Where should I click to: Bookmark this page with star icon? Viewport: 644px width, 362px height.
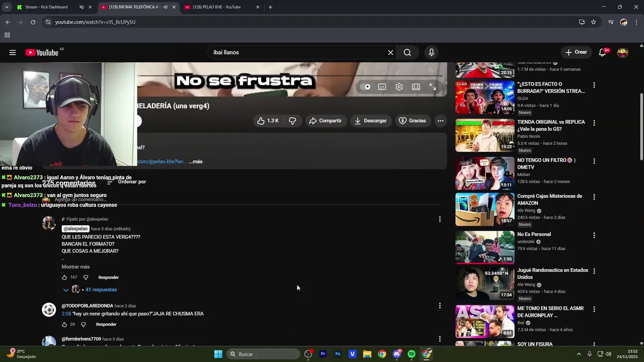pyautogui.click(x=593, y=22)
